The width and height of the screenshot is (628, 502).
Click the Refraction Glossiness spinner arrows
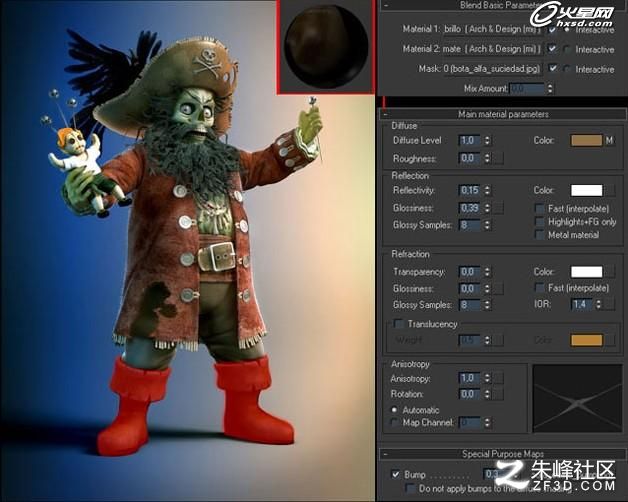(x=487, y=288)
